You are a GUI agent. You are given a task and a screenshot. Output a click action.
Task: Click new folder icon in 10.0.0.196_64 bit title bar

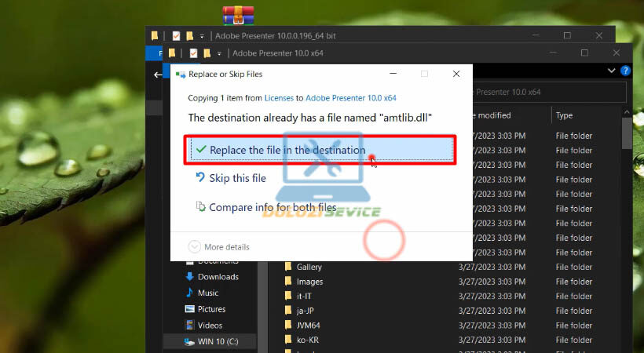click(x=190, y=36)
